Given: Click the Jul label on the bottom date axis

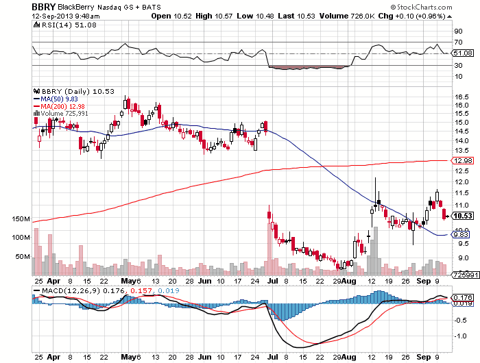Looking at the screenshot, I should tap(273, 357).
